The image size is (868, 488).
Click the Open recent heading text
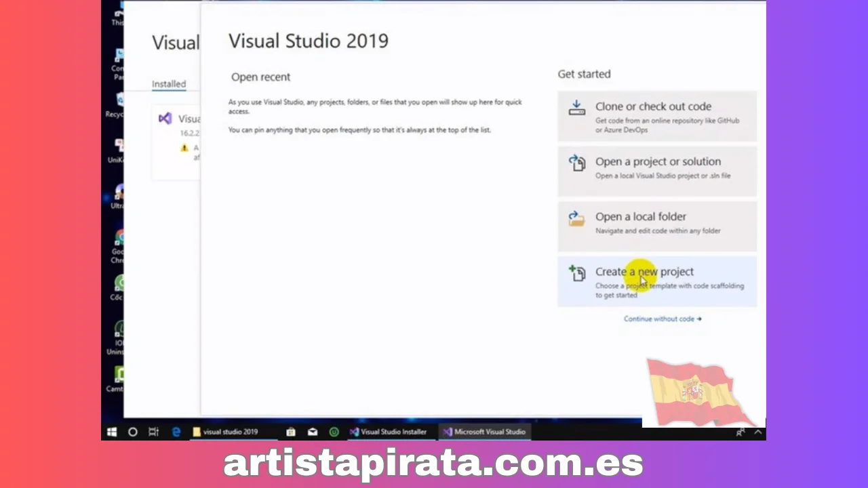click(x=261, y=77)
